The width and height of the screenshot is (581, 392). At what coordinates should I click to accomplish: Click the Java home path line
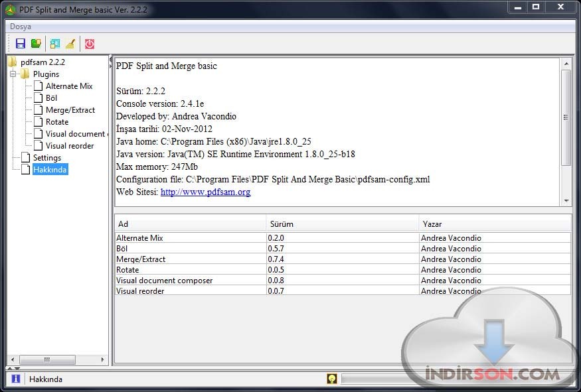click(214, 141)
